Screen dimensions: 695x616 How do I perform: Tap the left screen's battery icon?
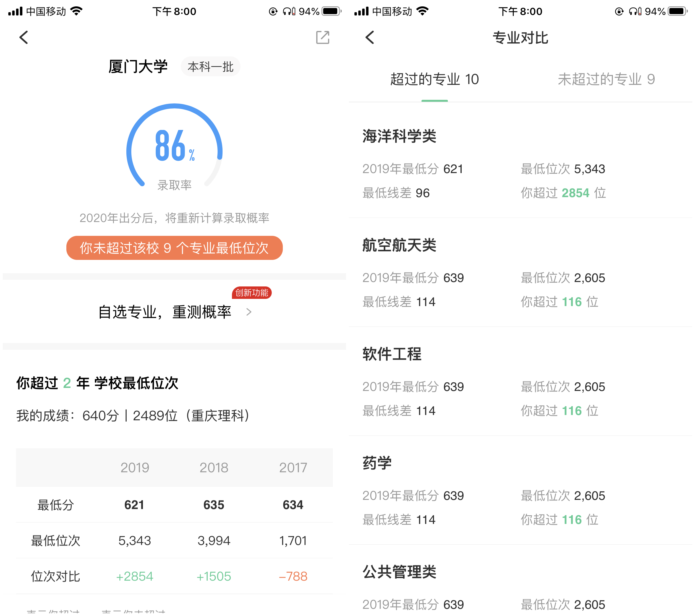pos(331,11)
